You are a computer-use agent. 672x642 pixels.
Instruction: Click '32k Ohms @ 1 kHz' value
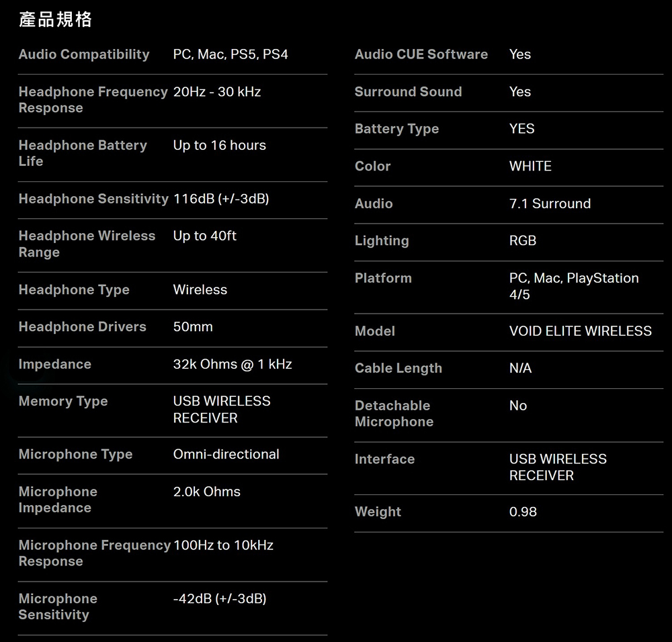233,365
